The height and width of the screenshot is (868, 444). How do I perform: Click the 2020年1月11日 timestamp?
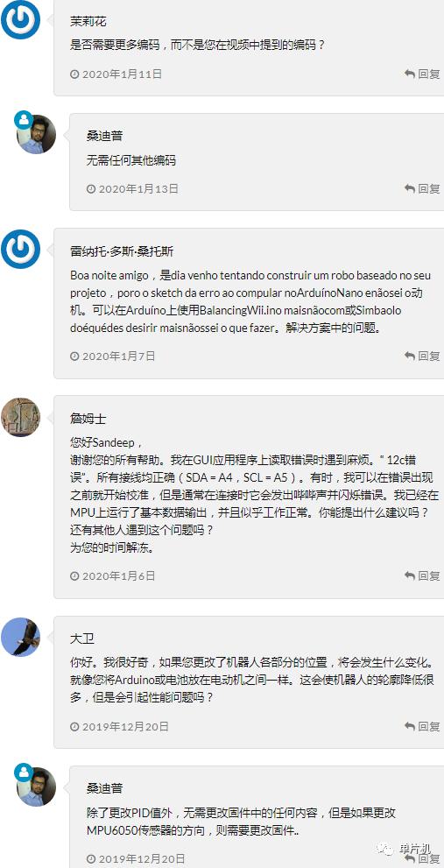[x=122, y=74]
